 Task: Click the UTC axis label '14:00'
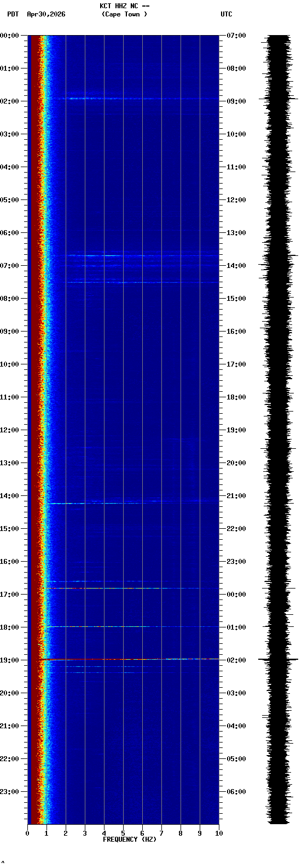pyautogui.click(x=236, y=266)
